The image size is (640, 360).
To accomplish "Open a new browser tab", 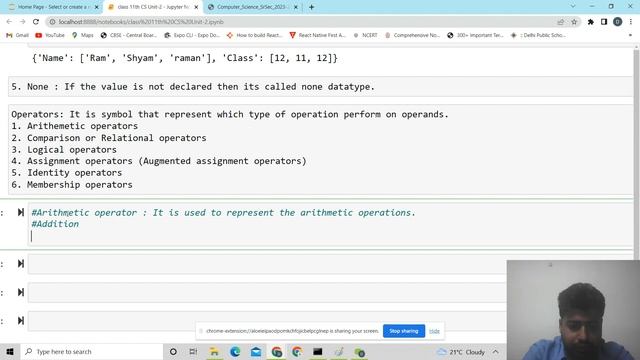I will pos(311,7).
